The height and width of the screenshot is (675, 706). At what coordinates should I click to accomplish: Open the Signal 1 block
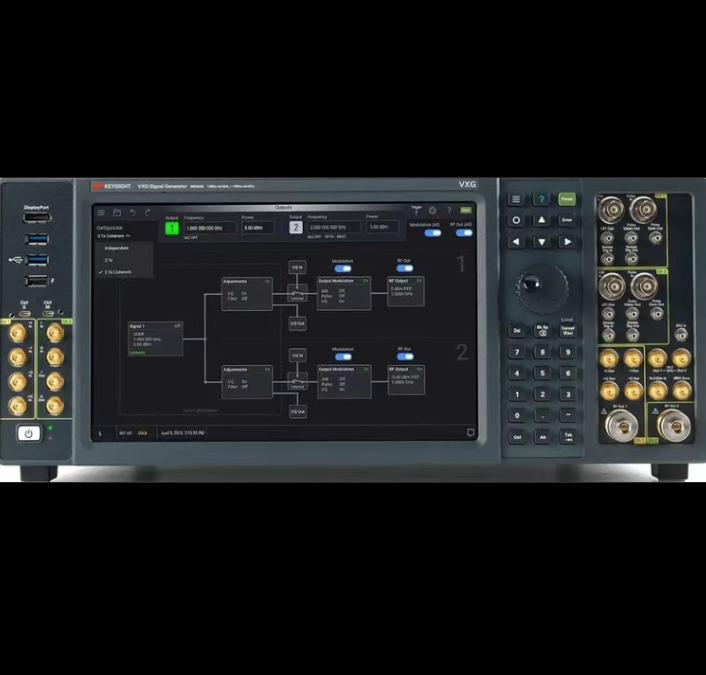pyautogui.click(x=155, y=339)
